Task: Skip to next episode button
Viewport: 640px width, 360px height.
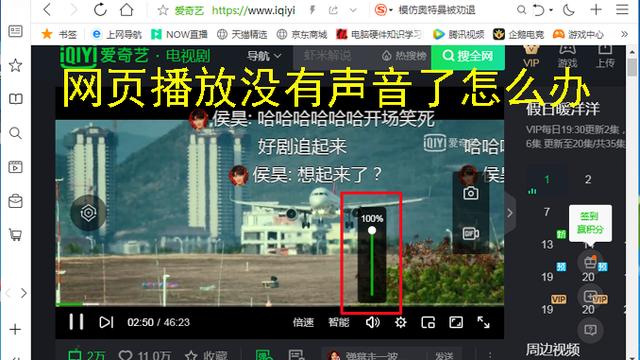Action: (x=106, y=322)
